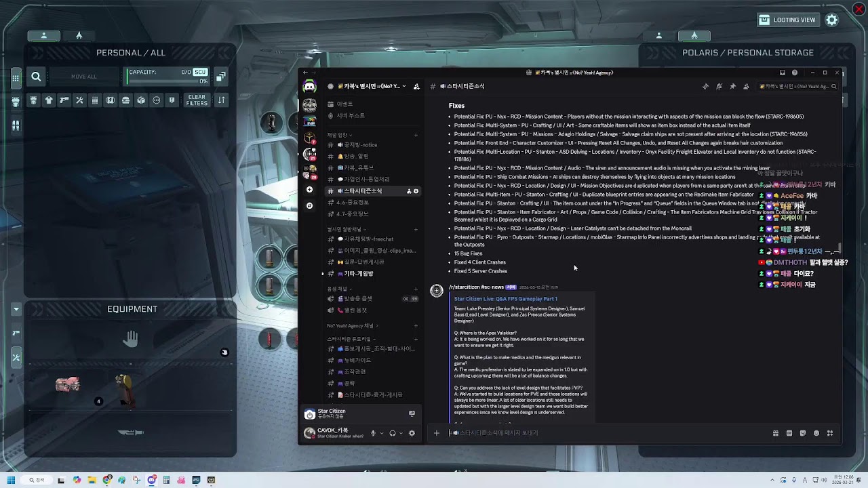The width and height of the screenshot is (868, 488).
Task: Open the r/starcitizen poster avatar
Action: point(437,291)
